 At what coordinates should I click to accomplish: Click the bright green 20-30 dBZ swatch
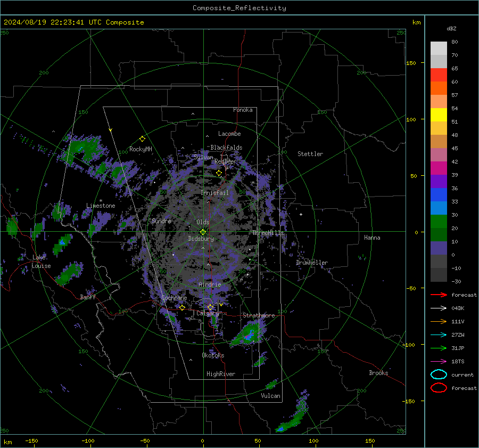pyautogui.click(x=439, y=222)
